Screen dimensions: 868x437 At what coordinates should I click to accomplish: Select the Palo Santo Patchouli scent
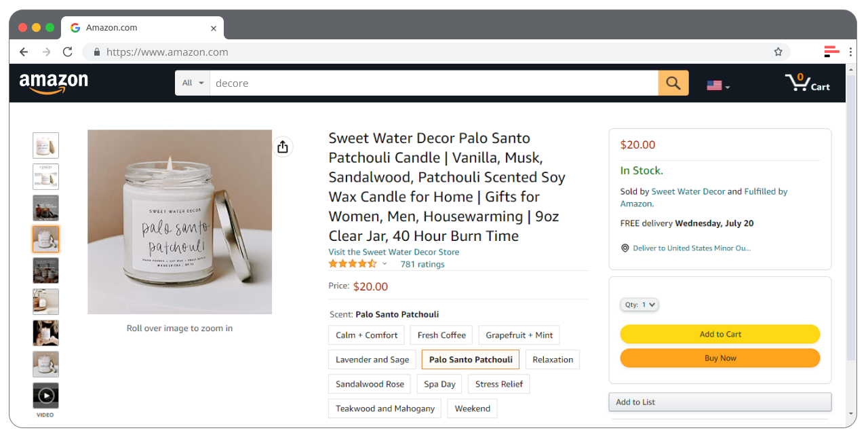pyautogui.click(x=470, y=359)
